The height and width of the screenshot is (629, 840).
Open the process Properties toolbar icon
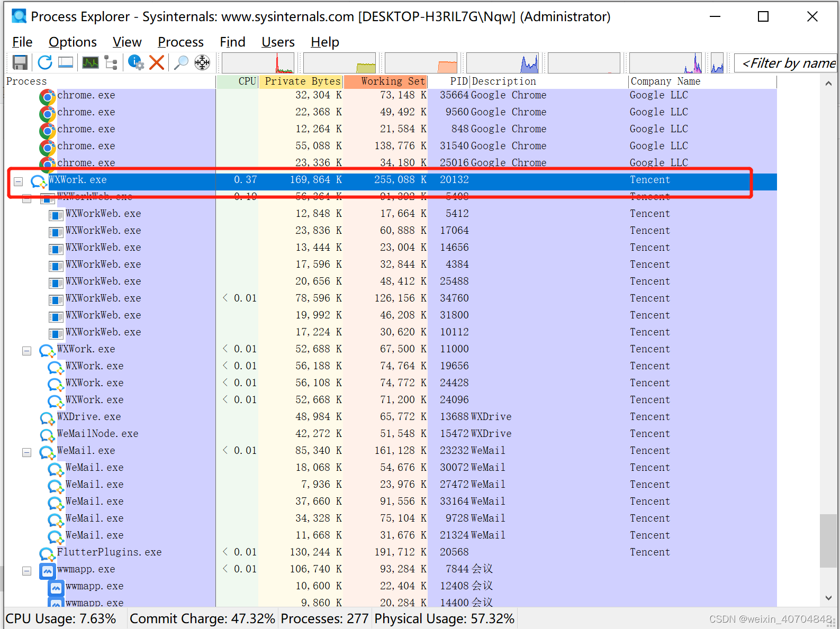[136, 62]
